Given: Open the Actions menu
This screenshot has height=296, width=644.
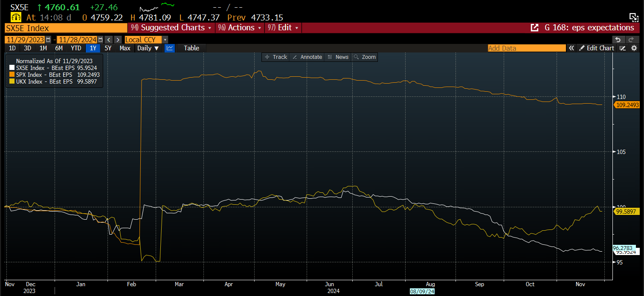Looking at the screenshot, I should [x=240, y=28].
